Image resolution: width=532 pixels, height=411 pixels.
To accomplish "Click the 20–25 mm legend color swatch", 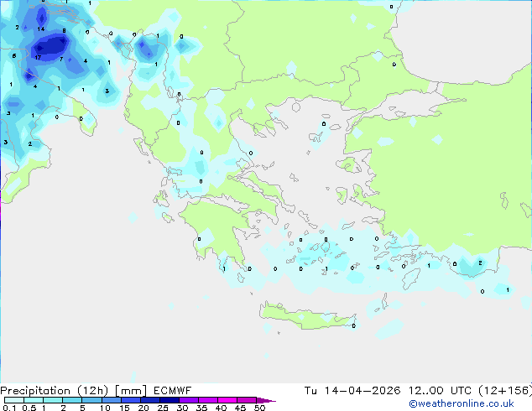I will click(x=150, y=400).
